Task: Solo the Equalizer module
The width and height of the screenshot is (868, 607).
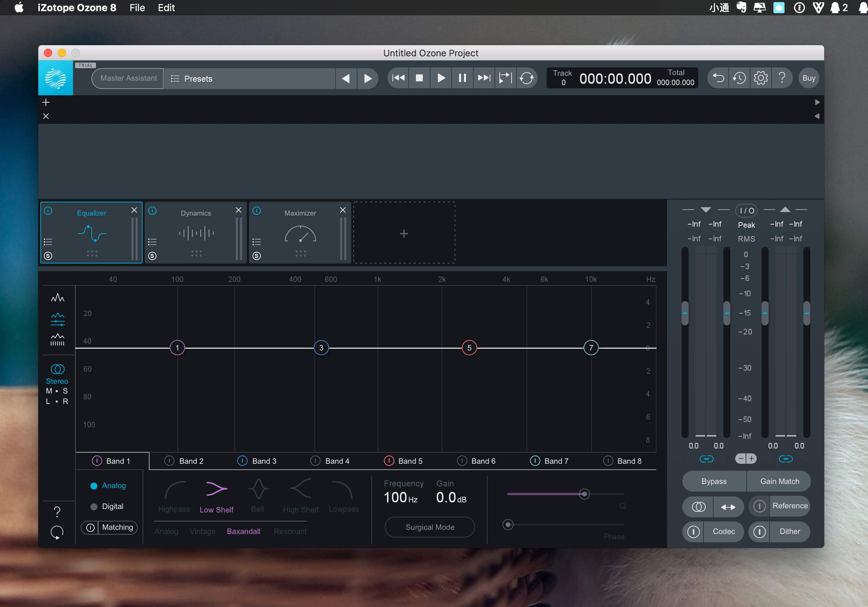Action: tap(48, 256)
